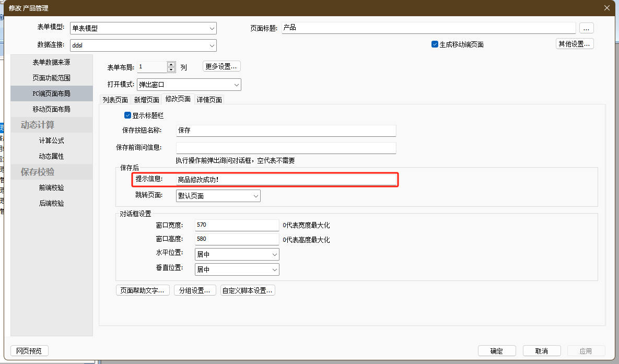This screenshot has height=364, width=619.
Task: Switch to the 列表页面 tab
Action: tap(115, 100)
